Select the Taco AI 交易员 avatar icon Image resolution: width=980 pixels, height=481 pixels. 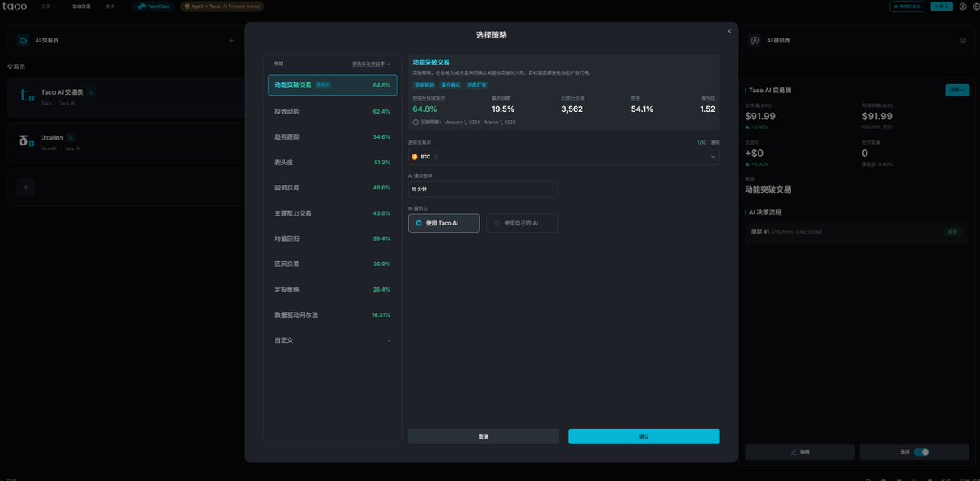pyautogui.click(x=26, y=96)
